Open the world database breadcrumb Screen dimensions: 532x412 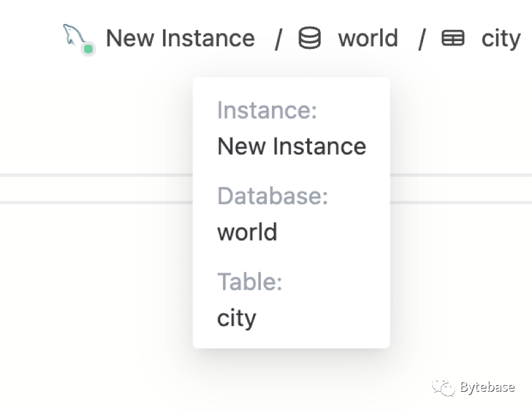tap(368, 38)
